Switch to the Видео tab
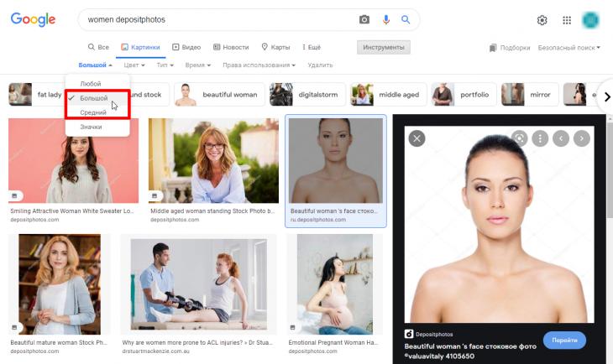The height and width of the screenshot is (364, 613). [186, 47]
